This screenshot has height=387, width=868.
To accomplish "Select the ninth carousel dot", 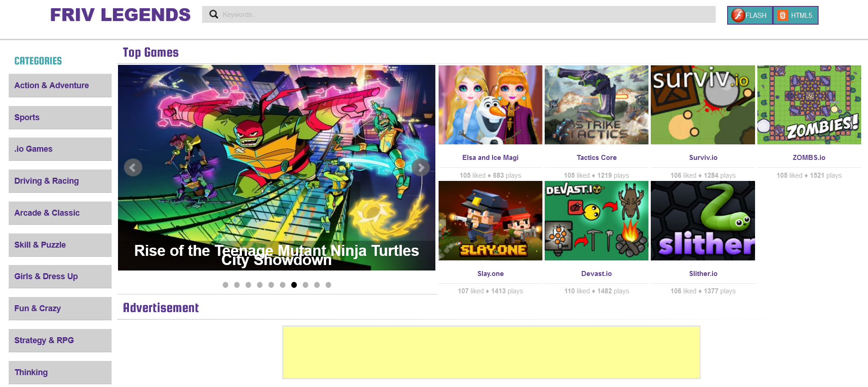I will tap(317, 285).
